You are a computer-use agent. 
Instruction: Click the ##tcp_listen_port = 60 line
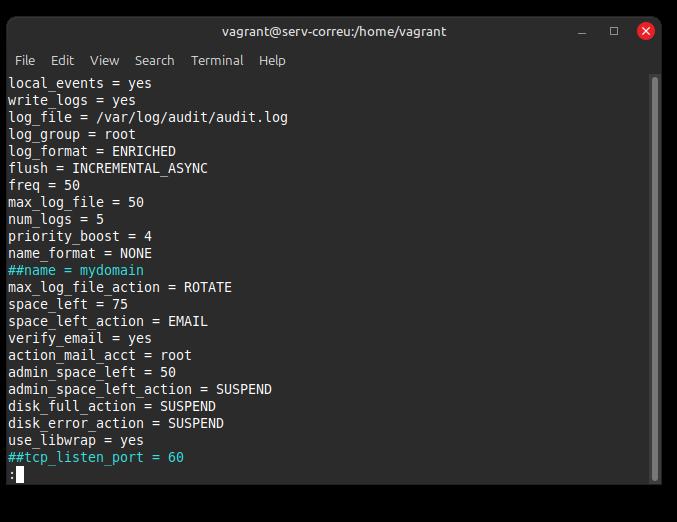pos(96,457)
